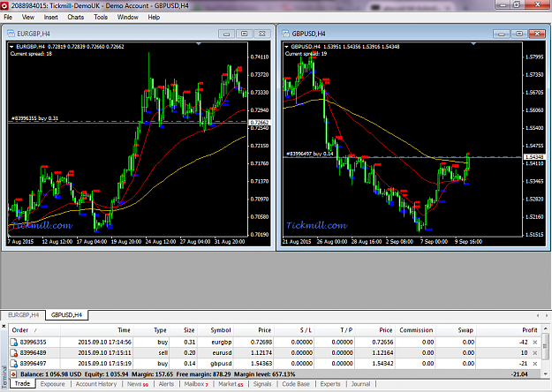Close the GBPUSD,H4 chart window
This screenshot has width=552, height=392.
click(538, 34)
